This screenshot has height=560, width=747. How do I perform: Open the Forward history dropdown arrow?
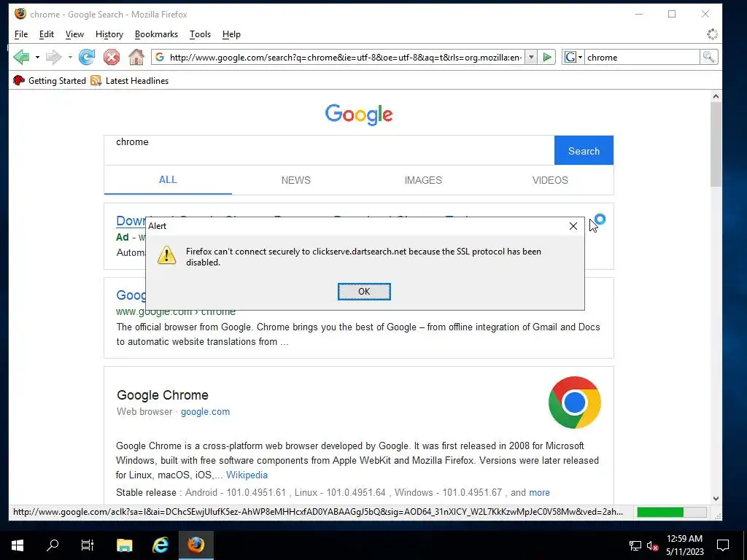69,57
